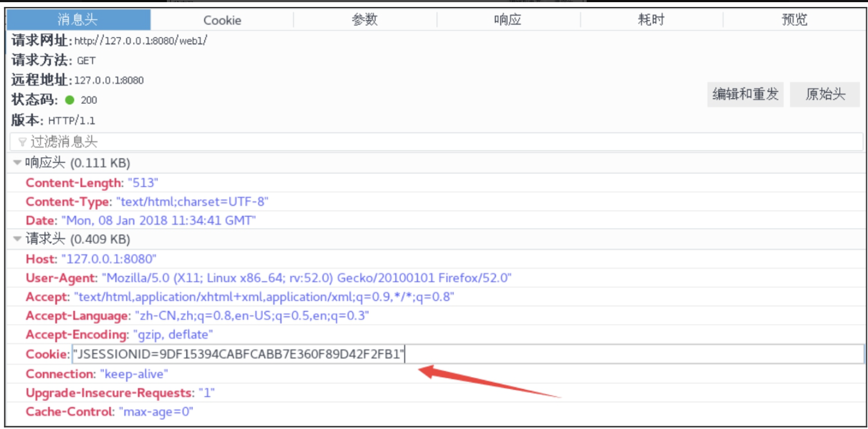This screenshot has width=868, height=429.
Task: Click the 请求方法 GET value
Action: pyautogui.click(x=86, y=61)
